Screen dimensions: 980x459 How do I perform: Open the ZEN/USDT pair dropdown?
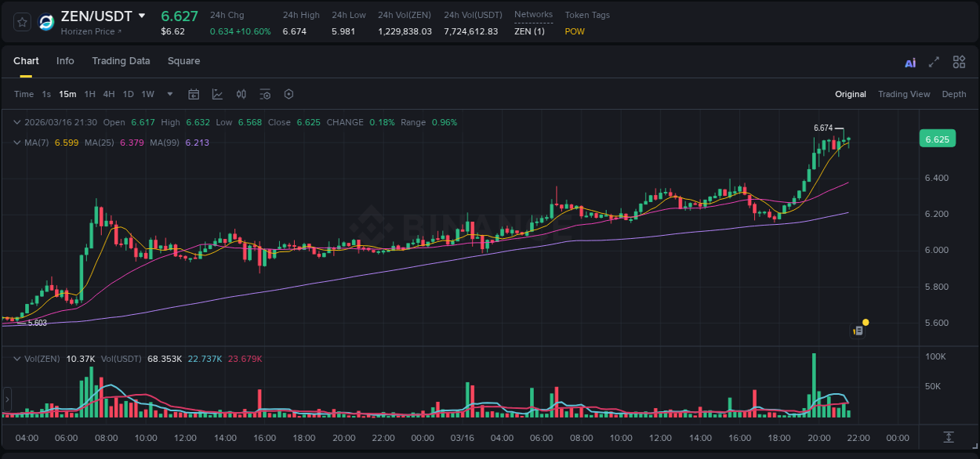coord(141,15)
